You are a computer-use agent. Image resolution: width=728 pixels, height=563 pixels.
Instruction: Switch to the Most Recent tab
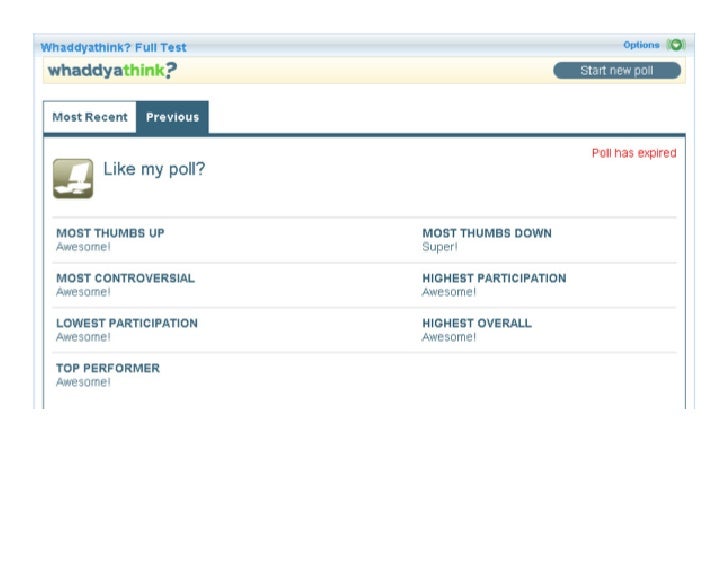pos(90,117)
